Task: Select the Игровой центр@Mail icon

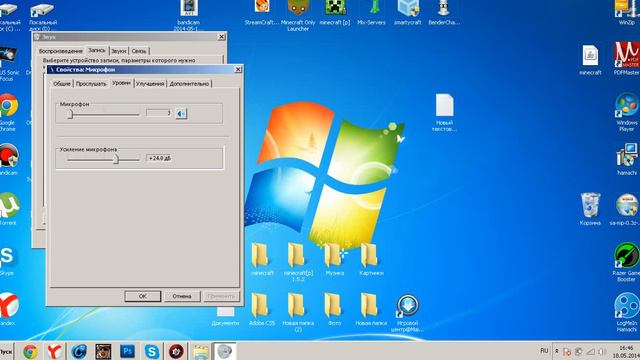Action: [x=407, y=313]
